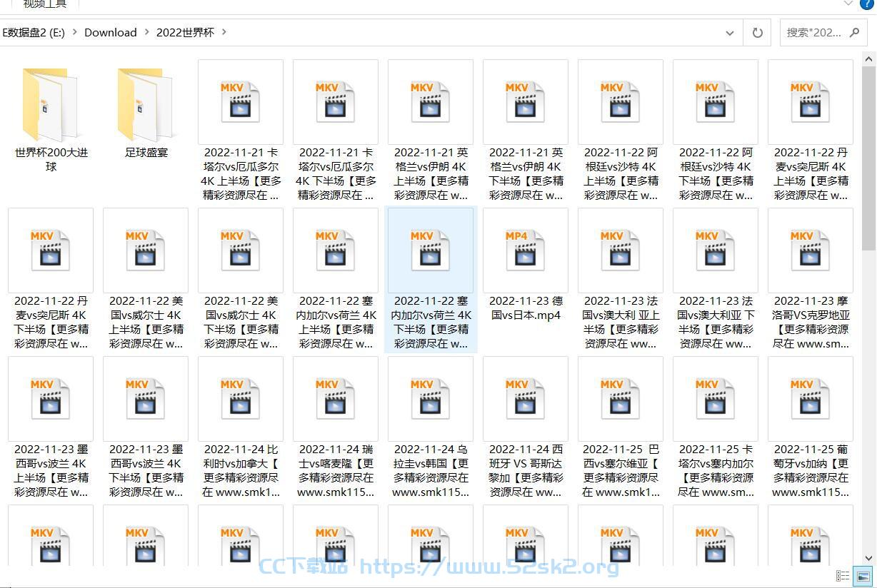Select MKV icon for 丹麦vs突尼斯 4K 上半场
The height and width of the screenshot is (588, 877).
tap(811, 102)
